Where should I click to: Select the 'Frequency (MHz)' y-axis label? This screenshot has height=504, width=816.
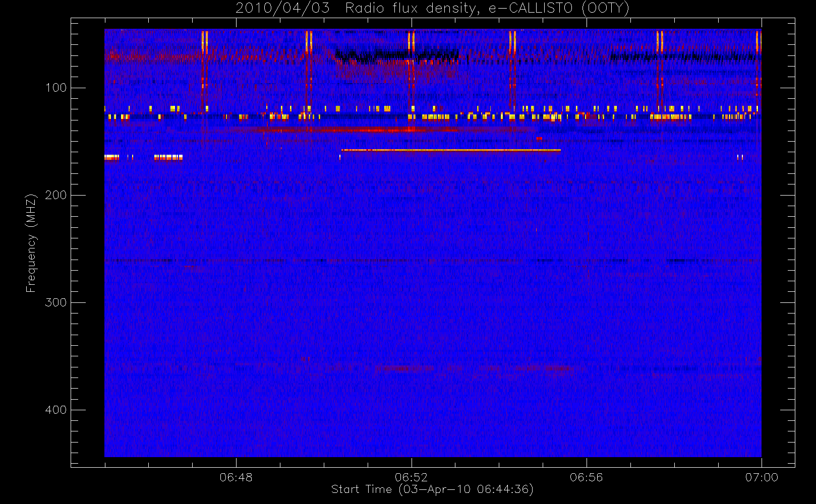click(31, 243)
